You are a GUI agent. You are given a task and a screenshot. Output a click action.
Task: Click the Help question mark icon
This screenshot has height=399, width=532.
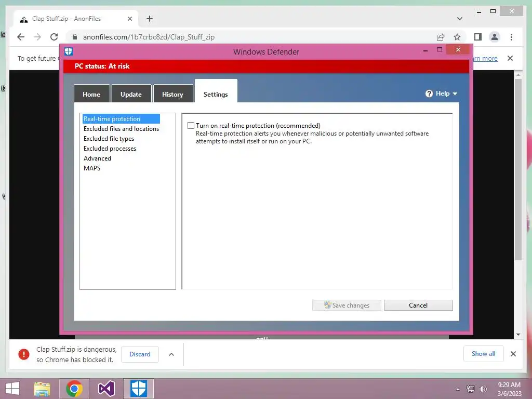click(x=429, y=94)
